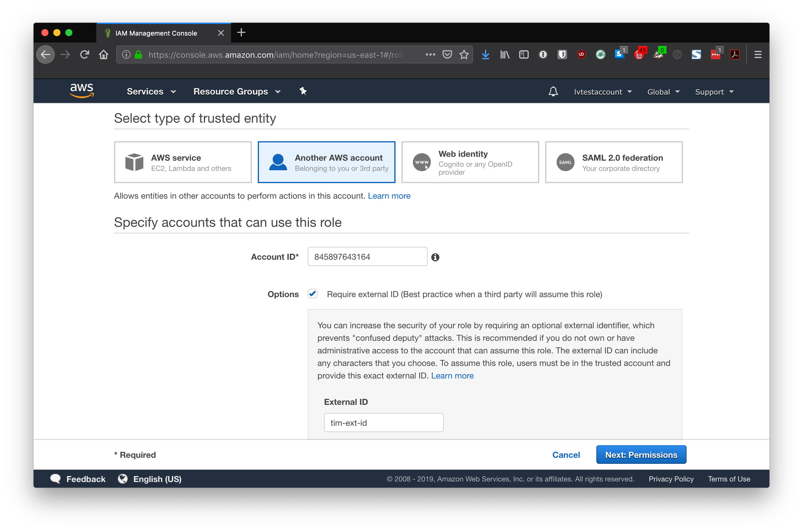This screenshot has height=532, width=803.
Task: Click the globe language icon
Action: point(122,479)
